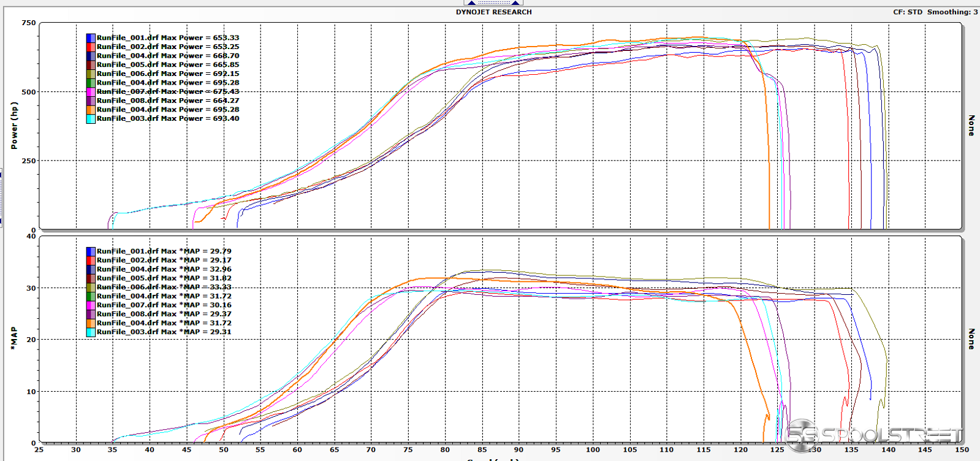The height and width of the screenshot is (461, 980).
Task: Click the blue swatch for RunFile_001 Max Power
Action: 91,38
